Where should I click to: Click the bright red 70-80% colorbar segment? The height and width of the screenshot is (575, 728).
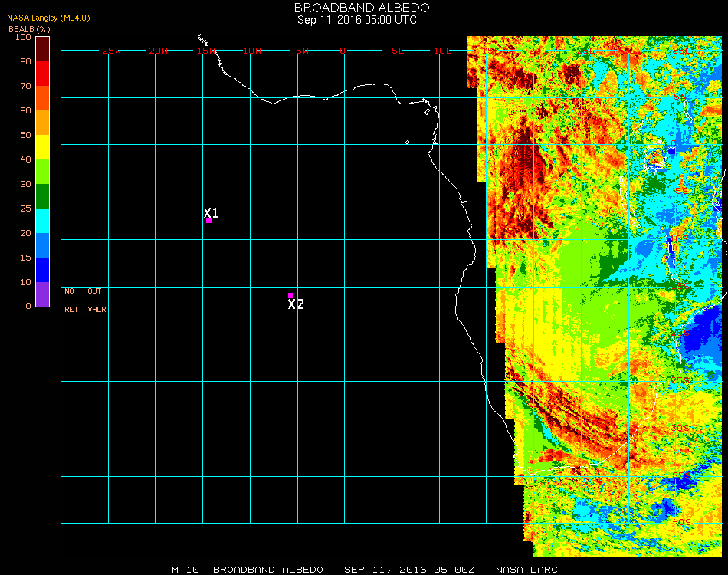[x=42, y=73]
